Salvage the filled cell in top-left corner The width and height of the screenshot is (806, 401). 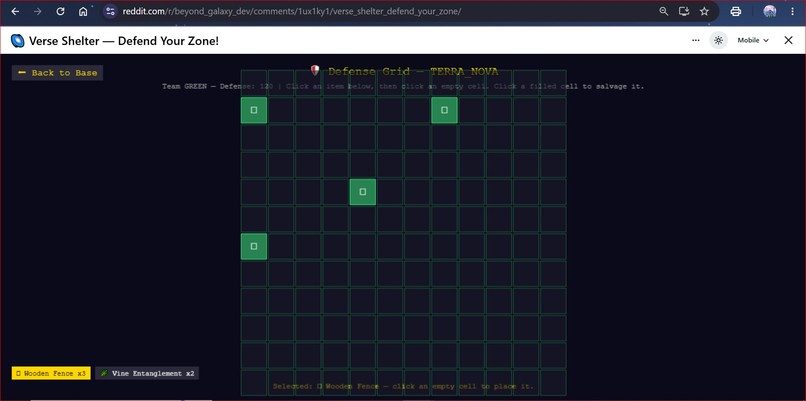tap(254, 110)
